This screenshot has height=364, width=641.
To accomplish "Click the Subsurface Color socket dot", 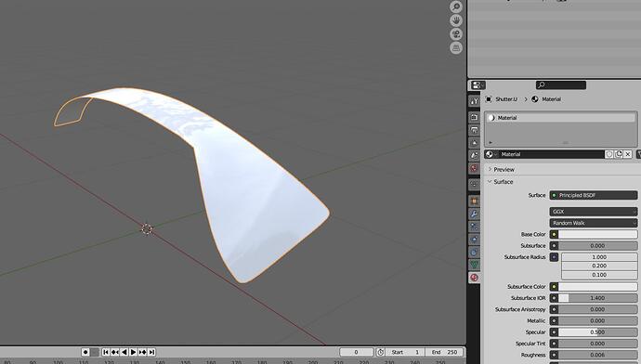I will 554,286.
